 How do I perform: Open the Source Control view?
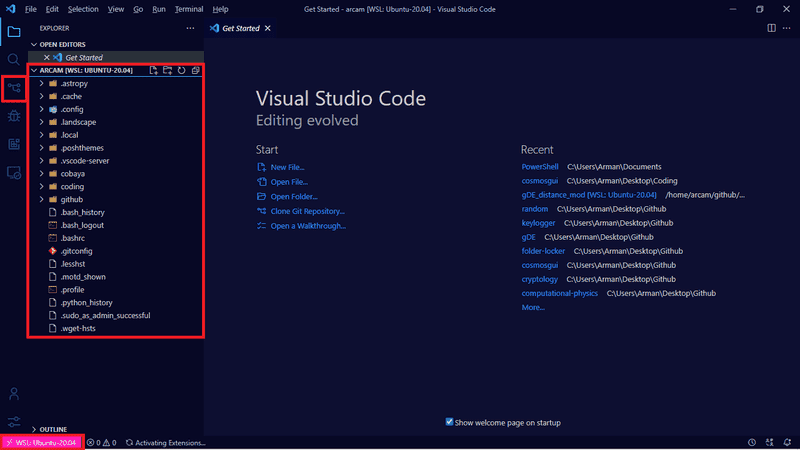click(x=14, y=88)
